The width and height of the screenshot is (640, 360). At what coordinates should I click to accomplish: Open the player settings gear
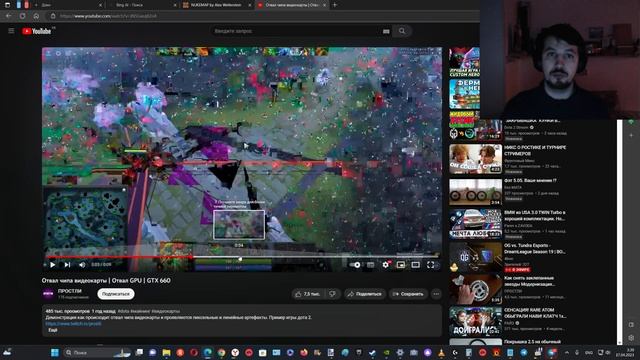click(386, 265)
